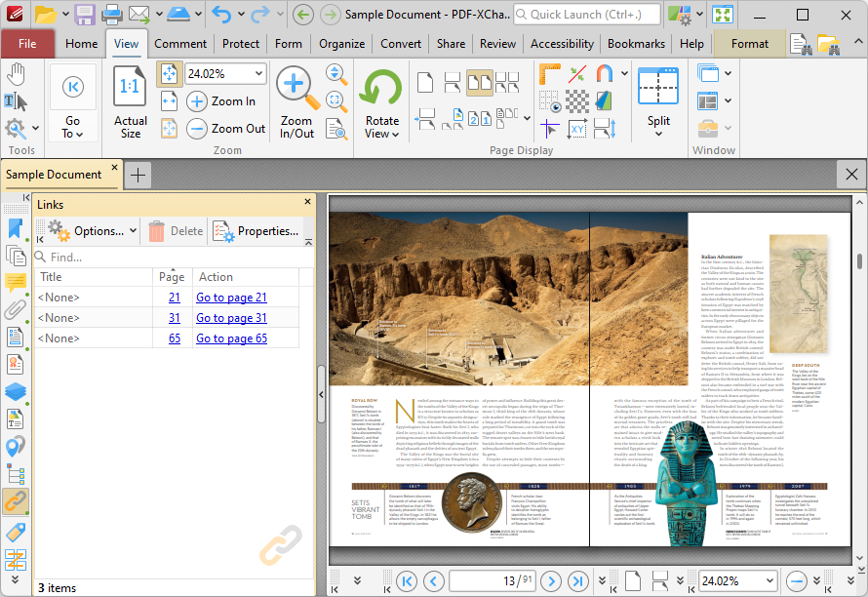Image resolution: width=868 pixels, height=597 pixels.
Task: Click the Properties button in Links pane
Action: point(256,231)
